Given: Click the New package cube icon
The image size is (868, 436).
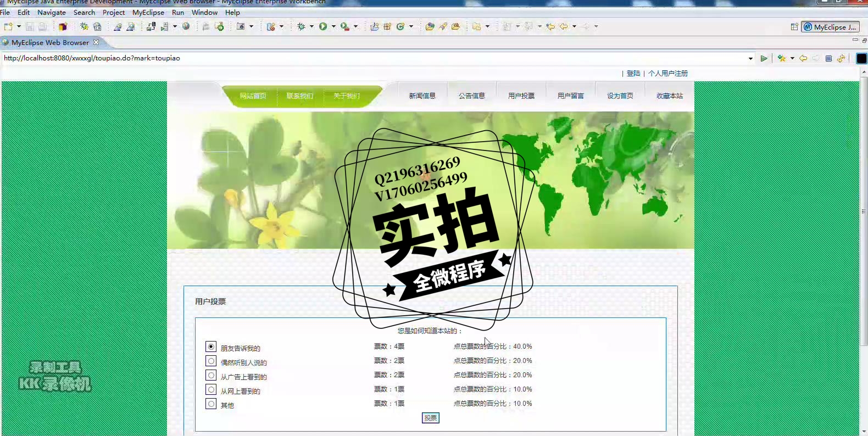Looking at the screenshot, I should (63, 26).
